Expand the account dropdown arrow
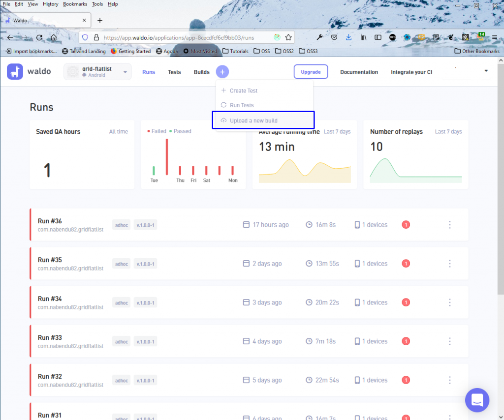The image size is (504, 420). 486,71
